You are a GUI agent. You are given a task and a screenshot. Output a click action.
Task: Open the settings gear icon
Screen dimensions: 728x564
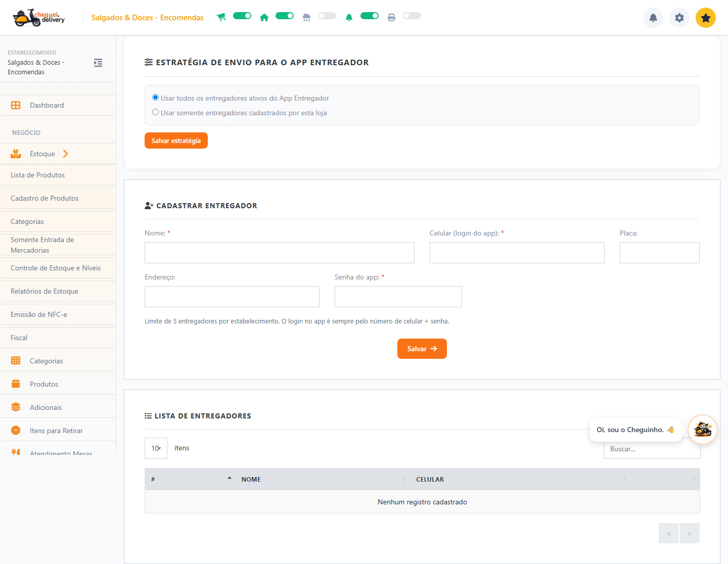tap(679, 18)
